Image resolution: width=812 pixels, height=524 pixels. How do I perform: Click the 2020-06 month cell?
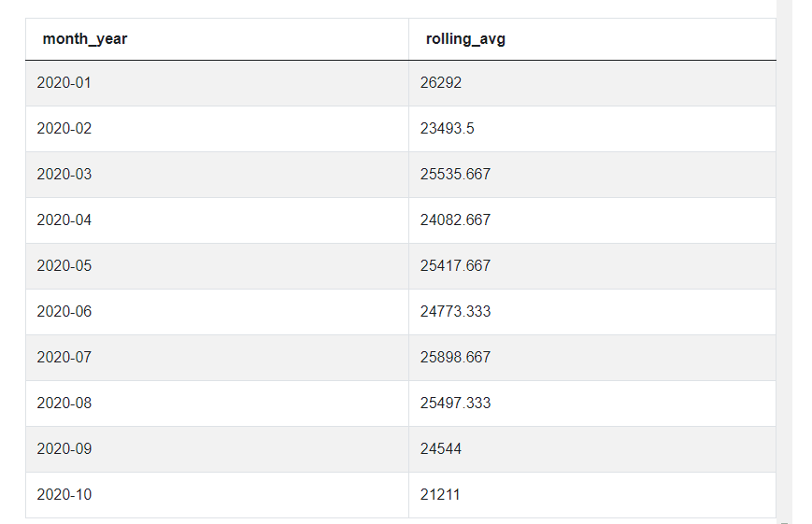[64, 311]
